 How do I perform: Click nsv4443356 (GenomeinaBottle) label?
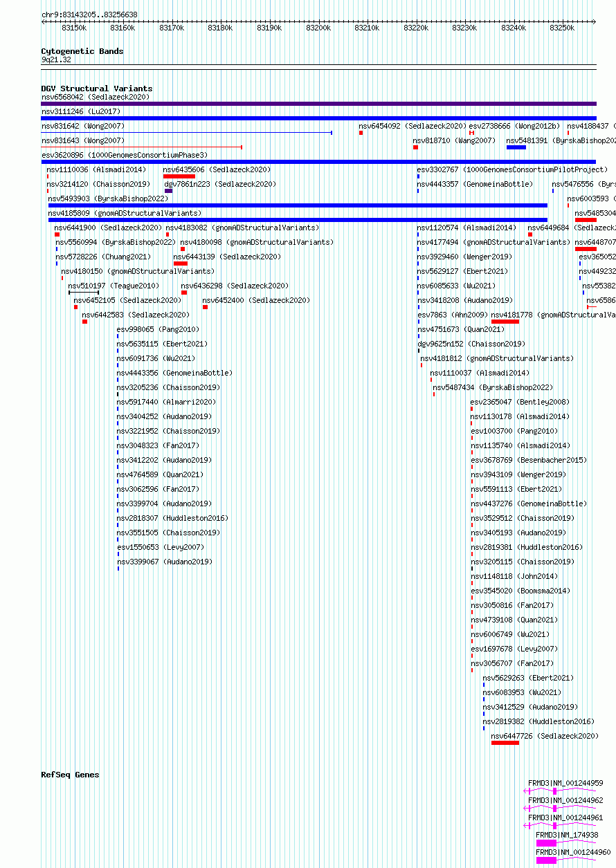point(174,373)
